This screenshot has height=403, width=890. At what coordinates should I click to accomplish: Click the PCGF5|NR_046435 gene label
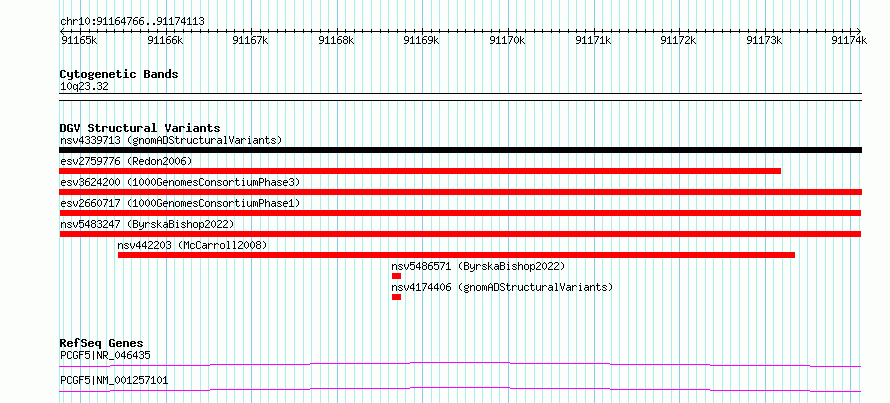[105, 356]
